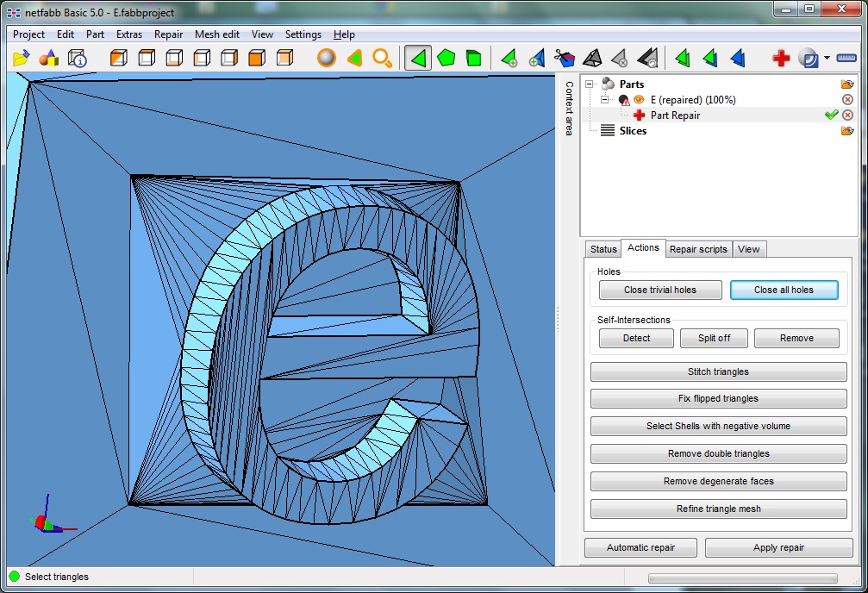The image size is (868, 593).
Task: Cancel Part Repair with its red X
Action: (x=847, y=115)
